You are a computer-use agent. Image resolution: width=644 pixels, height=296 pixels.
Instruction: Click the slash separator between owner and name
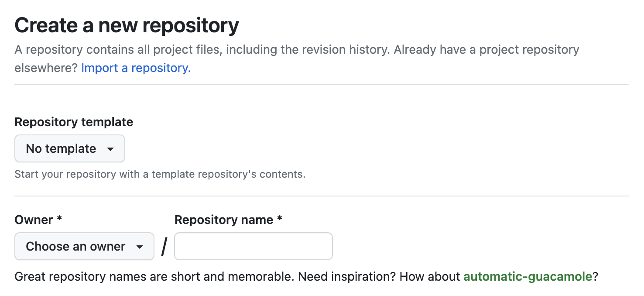(x=164, y=247)
